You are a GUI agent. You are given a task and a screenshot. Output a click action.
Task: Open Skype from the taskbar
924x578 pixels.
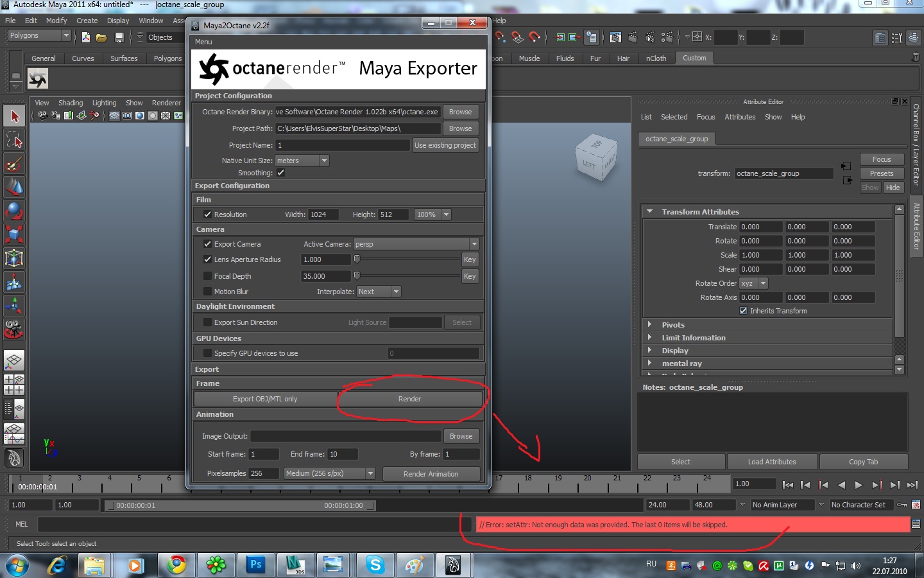tap(375, 565)
